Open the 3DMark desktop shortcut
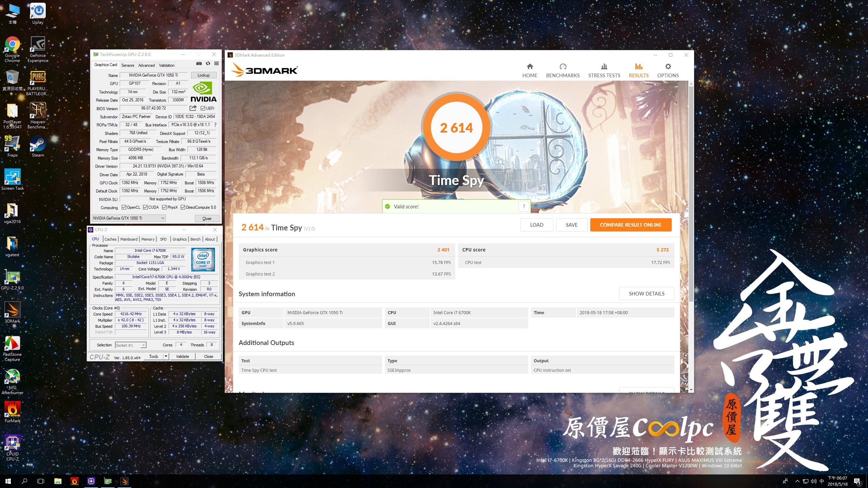 (x=12, y=312)
